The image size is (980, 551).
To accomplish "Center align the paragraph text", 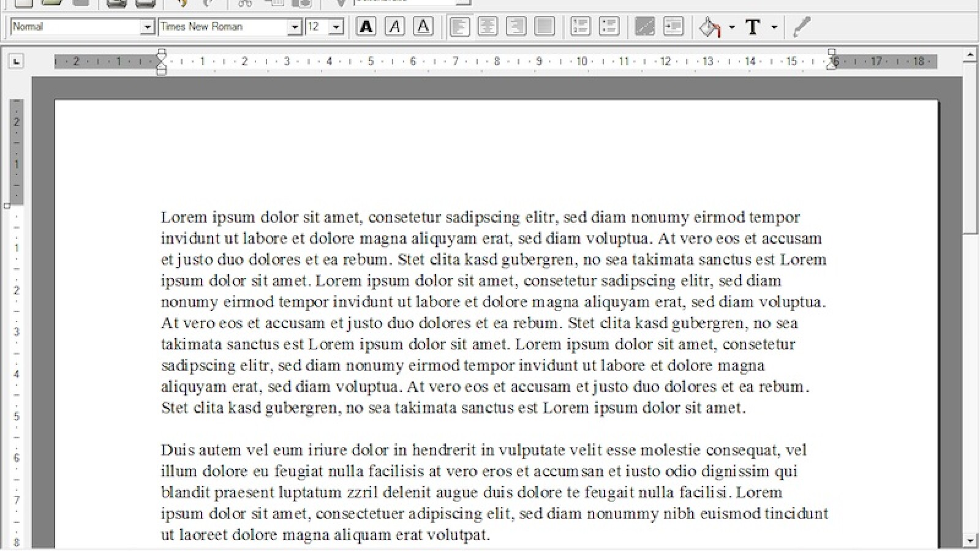I will [x=488, y=27].
